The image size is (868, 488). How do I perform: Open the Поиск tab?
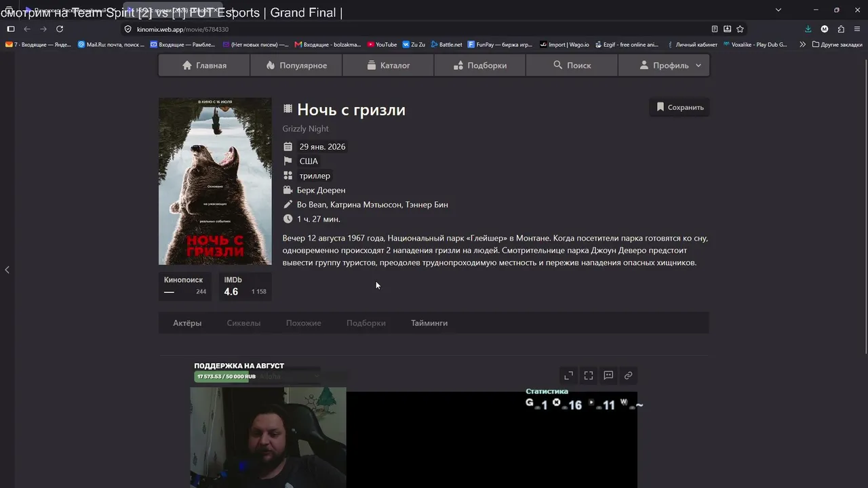572,65
